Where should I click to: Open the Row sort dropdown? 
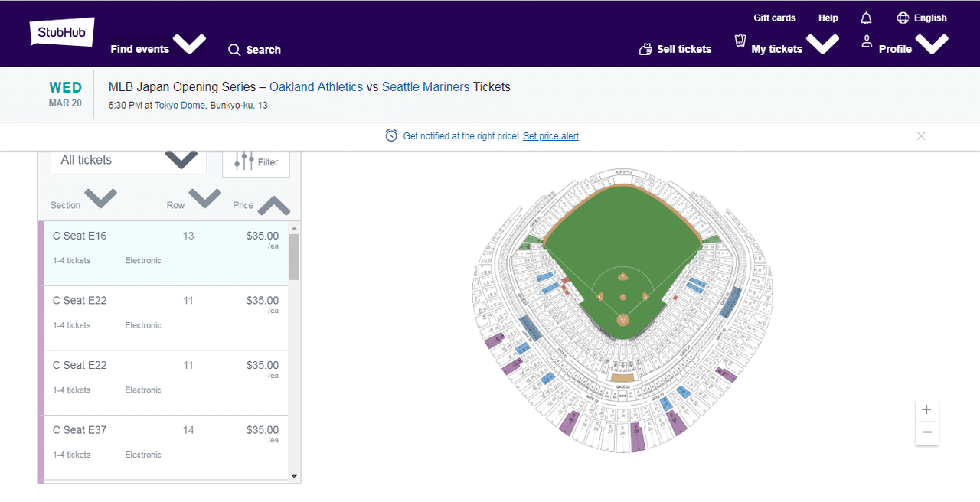[204, 199]
